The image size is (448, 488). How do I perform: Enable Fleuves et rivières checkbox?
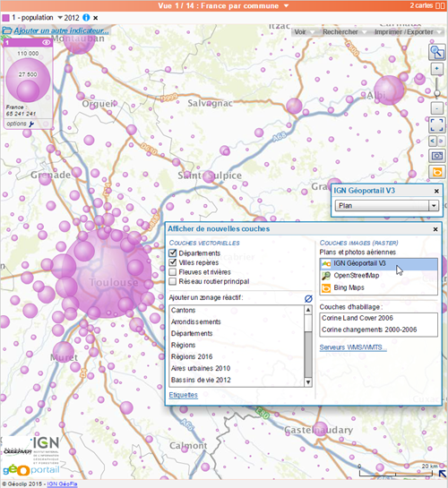(172, 272)
